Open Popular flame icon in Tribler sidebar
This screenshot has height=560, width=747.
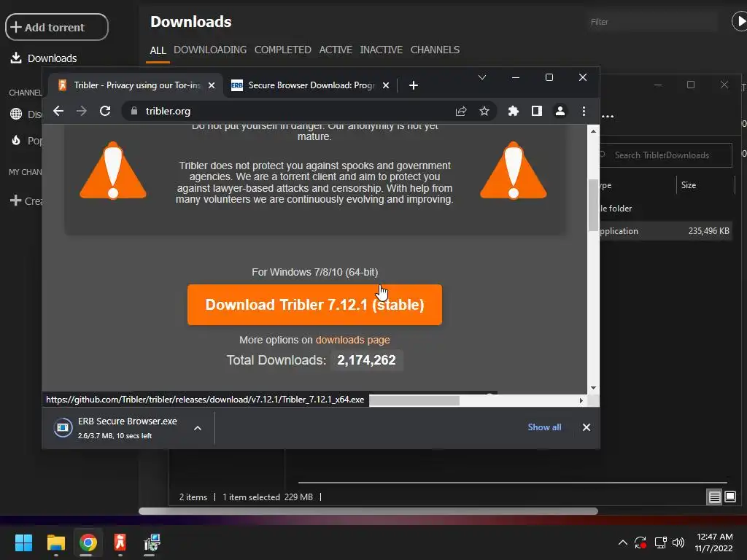pyautogui.click(x=16, y=141)
